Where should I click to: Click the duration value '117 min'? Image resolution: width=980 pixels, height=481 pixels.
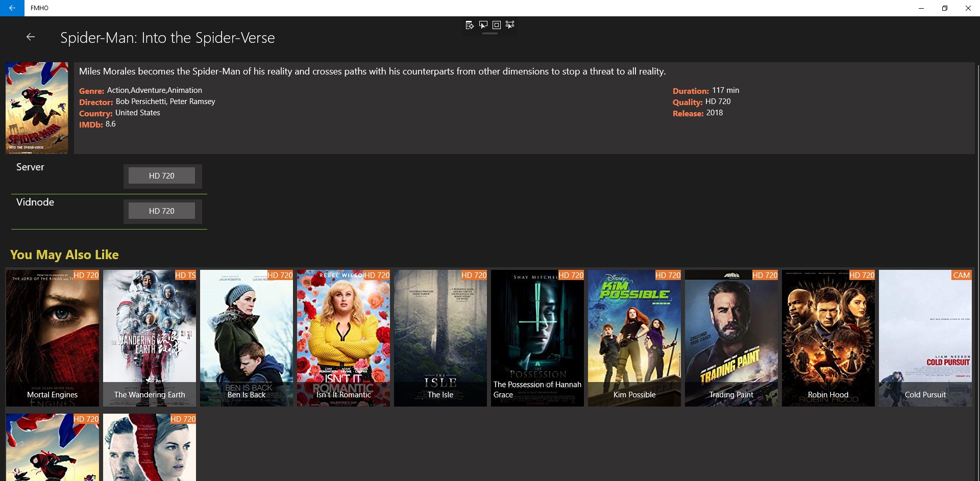(726, 90)
